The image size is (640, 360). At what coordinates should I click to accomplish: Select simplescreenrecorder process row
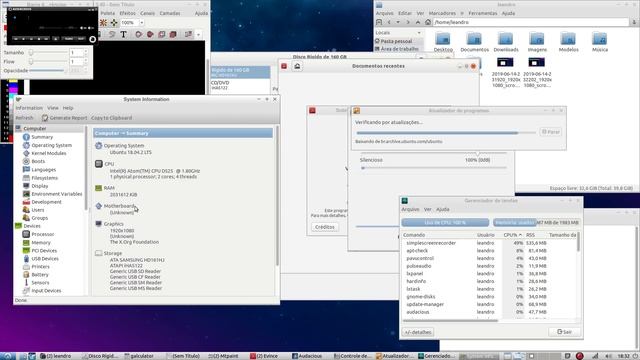[x=489, y=243]
